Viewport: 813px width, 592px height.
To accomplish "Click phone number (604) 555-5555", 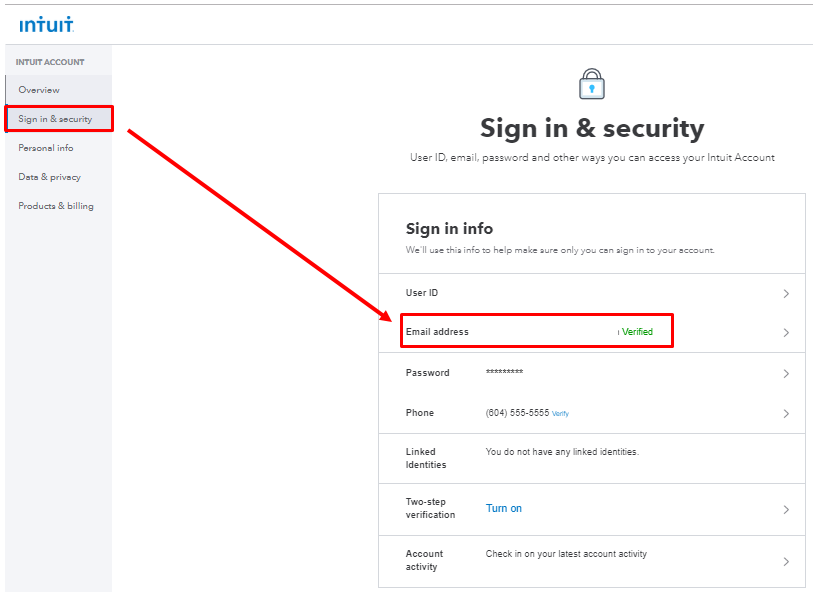I will [x=517, y=413].
